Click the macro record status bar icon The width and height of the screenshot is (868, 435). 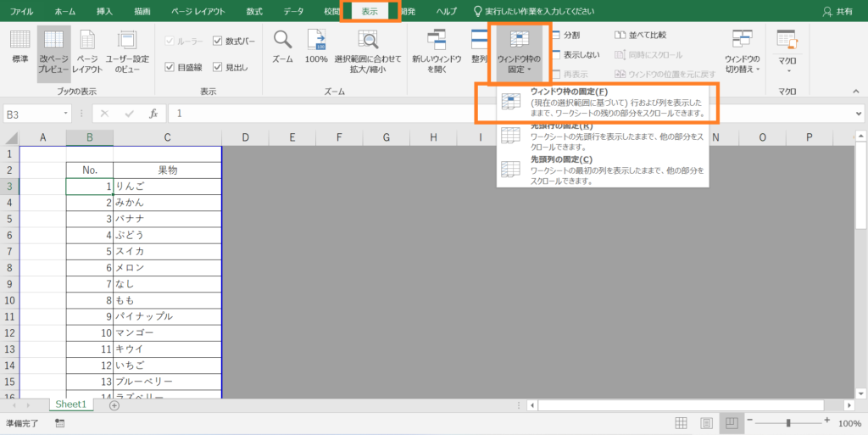tap(60, 423)
